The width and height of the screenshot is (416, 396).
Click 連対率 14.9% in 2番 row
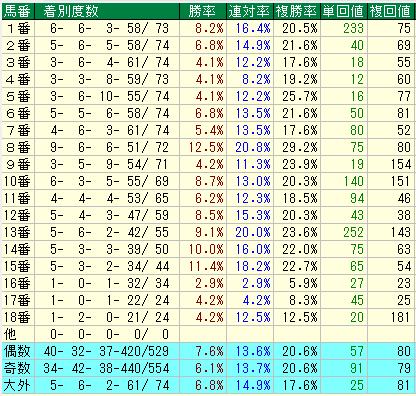253,46
